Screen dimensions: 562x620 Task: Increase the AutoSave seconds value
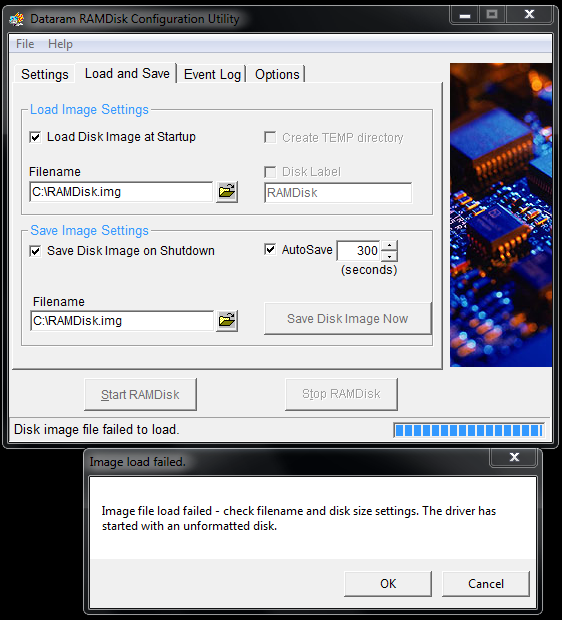click(390, 246)
